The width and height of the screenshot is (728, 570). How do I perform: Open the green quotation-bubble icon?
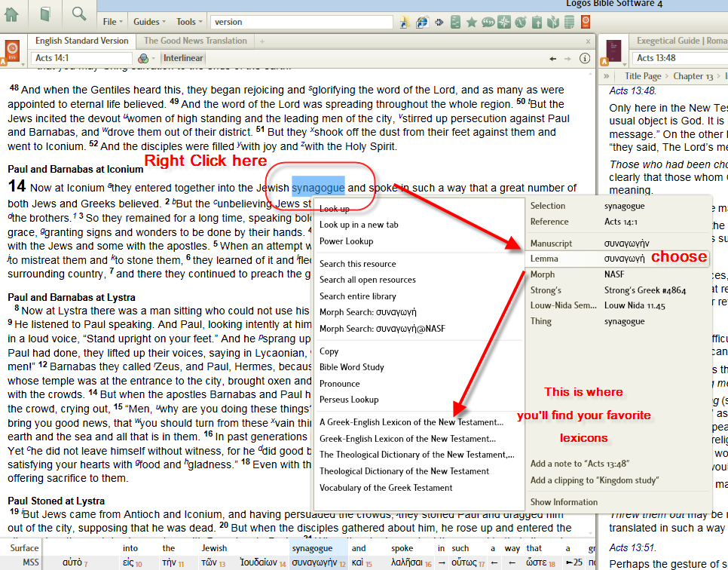coord(488,22)
